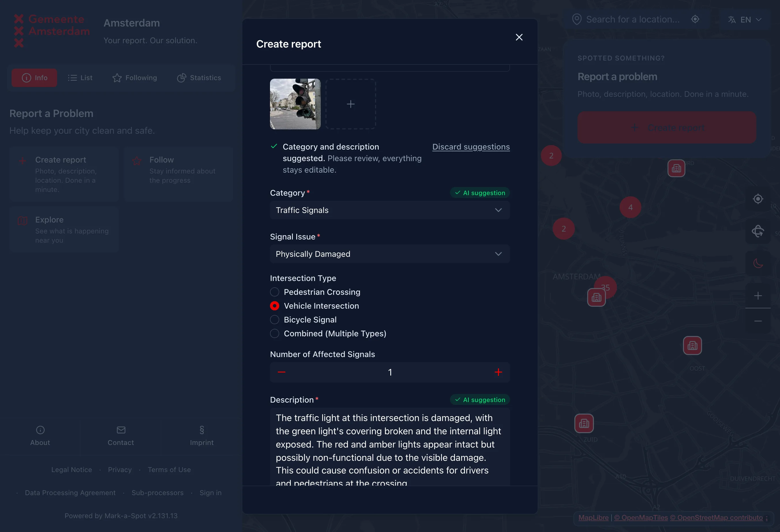Image resolution: width=780 pixels, height=532 pixels.
Task: Click the map cluster marker labeled 4
Action: [x=630, y=207]
